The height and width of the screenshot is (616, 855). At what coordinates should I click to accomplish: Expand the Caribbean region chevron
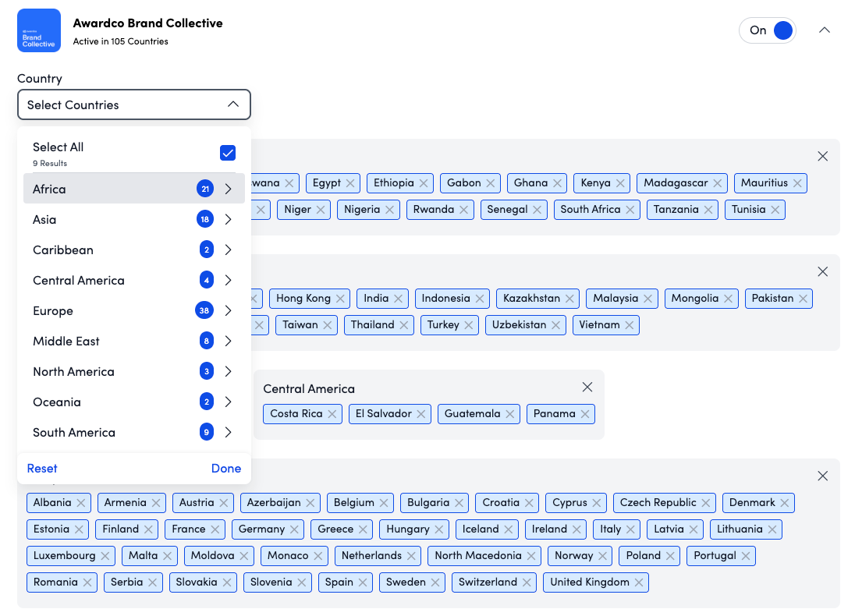point(229,250)
